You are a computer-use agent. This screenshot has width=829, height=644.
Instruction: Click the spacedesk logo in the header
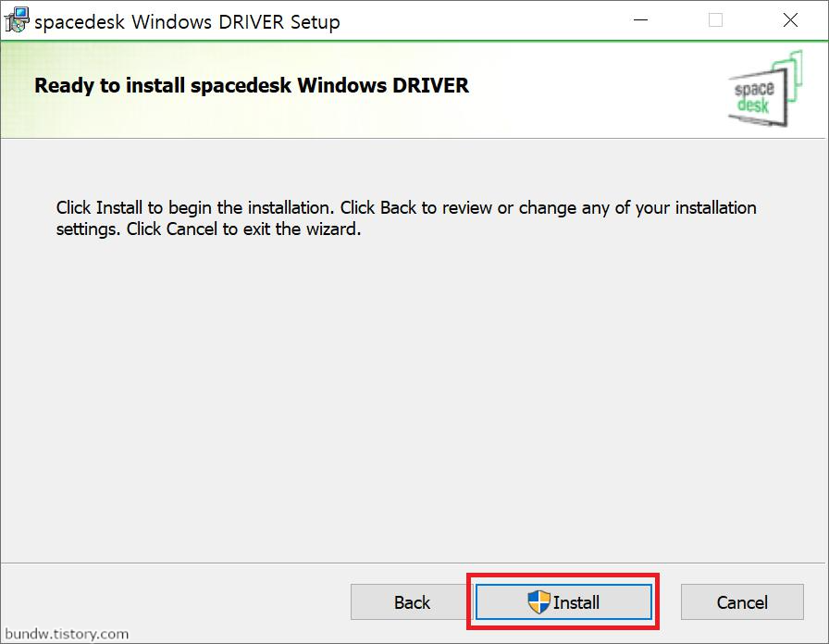tap(764, 89)
